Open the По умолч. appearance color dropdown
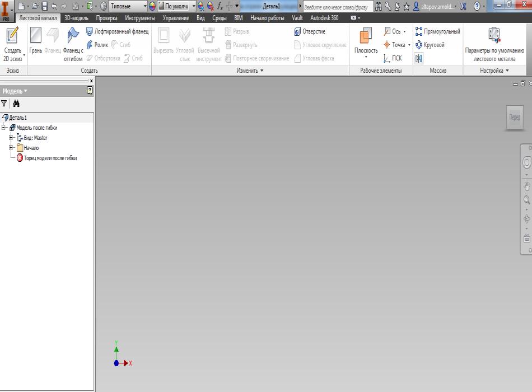The width and height of the screenshot is (532, 392). click(x=194, y=6)
